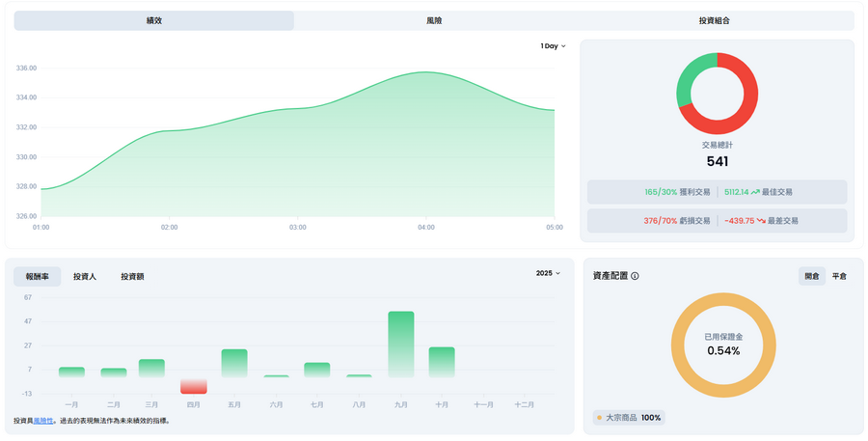The image size is (868, 441).
Task: Select the 報酬率 tab
Action: [37, 276]
